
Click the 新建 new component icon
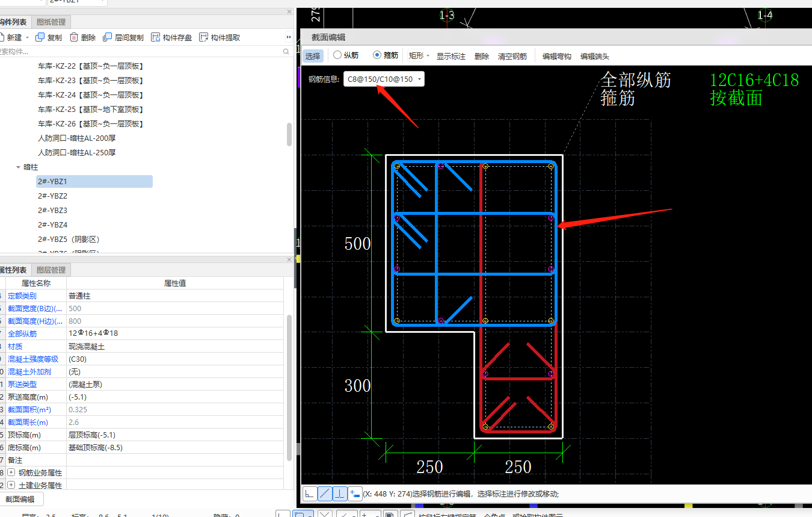2,37
